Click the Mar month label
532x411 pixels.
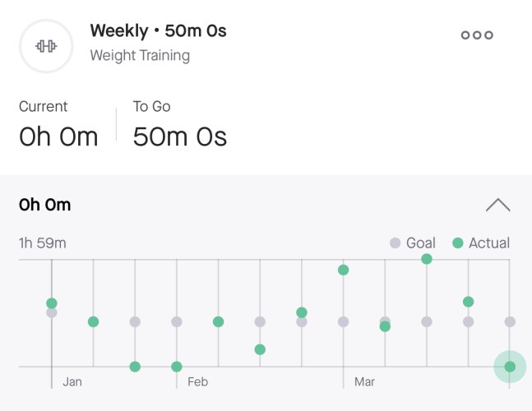(x=364, y=382)
